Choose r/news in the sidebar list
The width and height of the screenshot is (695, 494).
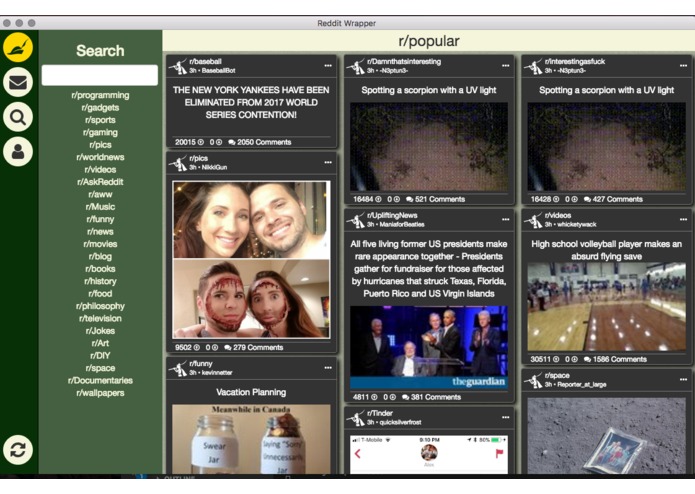[100, 232]
